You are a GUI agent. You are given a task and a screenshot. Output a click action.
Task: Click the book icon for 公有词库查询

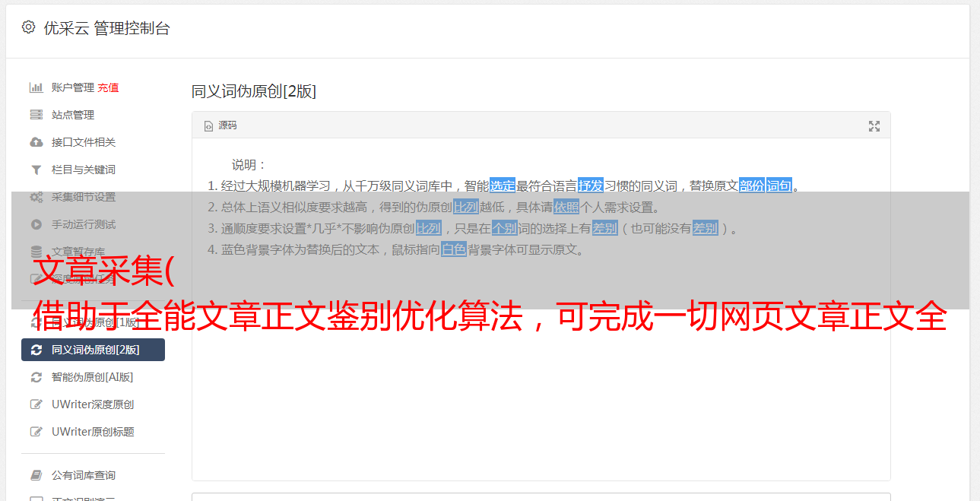pos(36,475)
